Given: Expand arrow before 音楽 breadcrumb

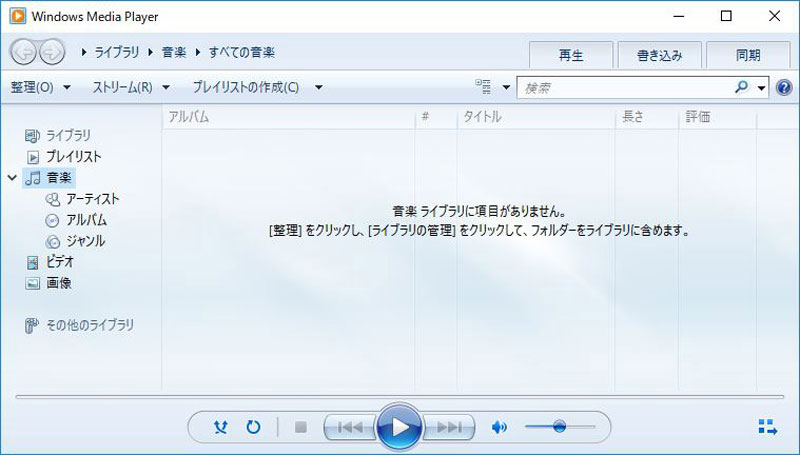Looking at the screenshot, I should tap(151, 52).
